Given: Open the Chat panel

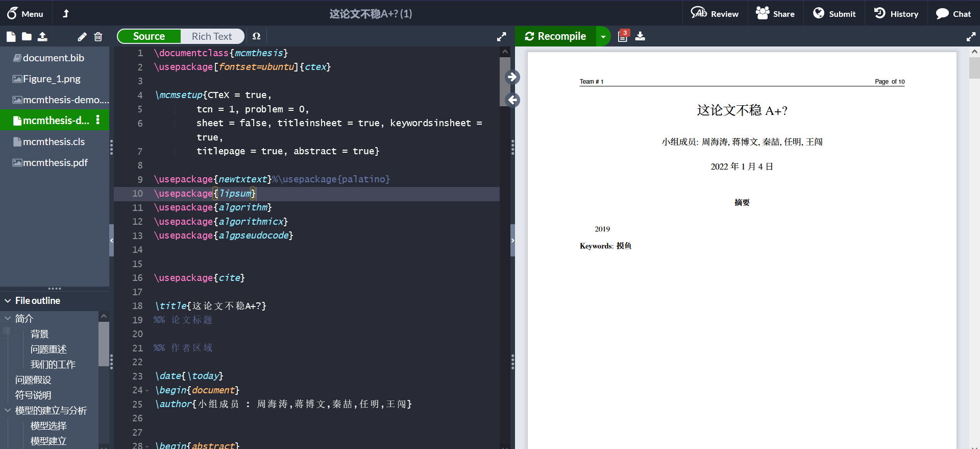Looking at the screenshot, I should click(953, 14).
